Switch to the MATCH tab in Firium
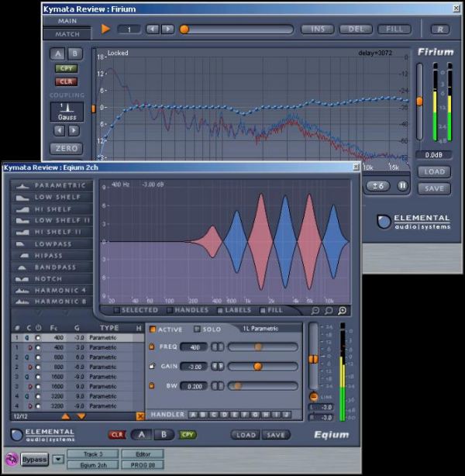 (x=67, y=34)
